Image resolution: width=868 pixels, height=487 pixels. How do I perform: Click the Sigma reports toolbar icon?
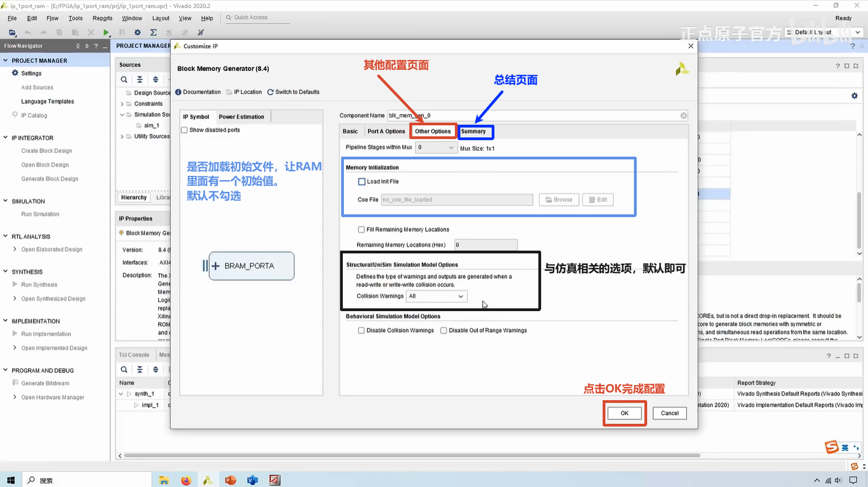(153, 32)
